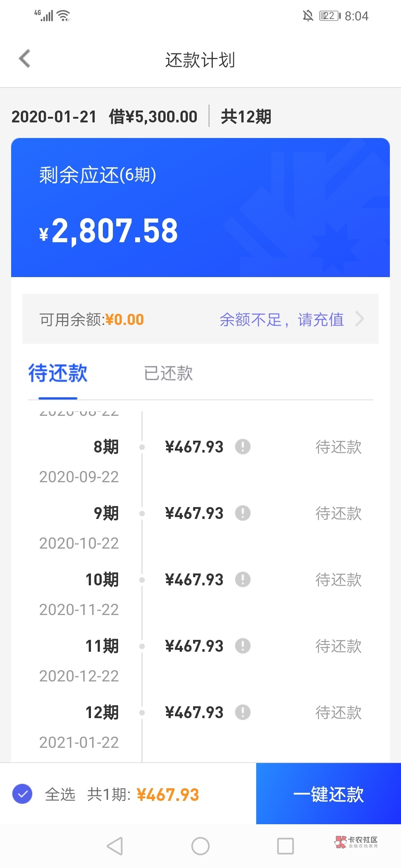Screen dimensions: 401x868
Task: Tap the 9期 period label
Action: (106, 513)
